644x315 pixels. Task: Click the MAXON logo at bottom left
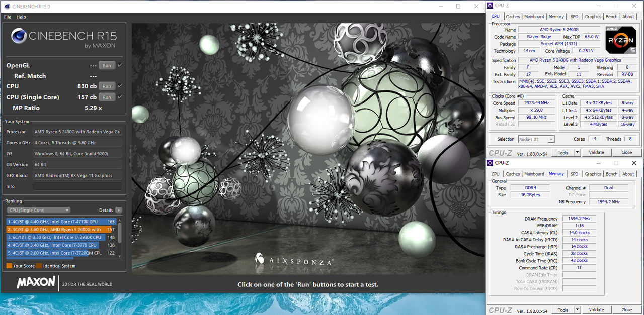coord(36,282)
